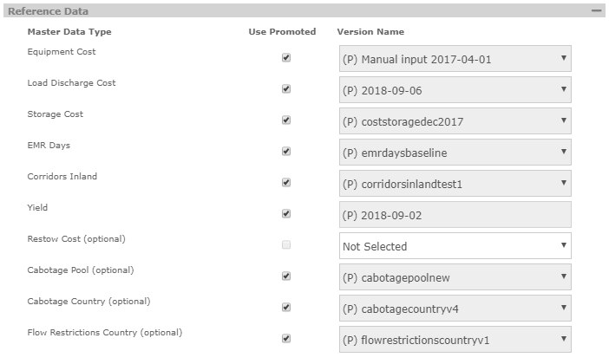The width and height of the screenshot is (609, 364).
Task: Toggle Storage Cost Use Promoted checkbox
Action: click(x=286, y=120)
